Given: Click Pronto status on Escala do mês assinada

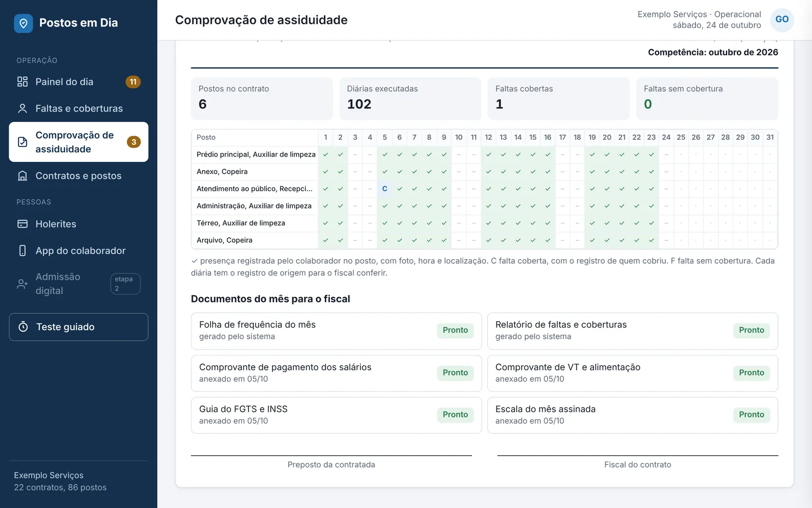Looking at the screenshot, I should pyautogui.click(x=752, y=415).
